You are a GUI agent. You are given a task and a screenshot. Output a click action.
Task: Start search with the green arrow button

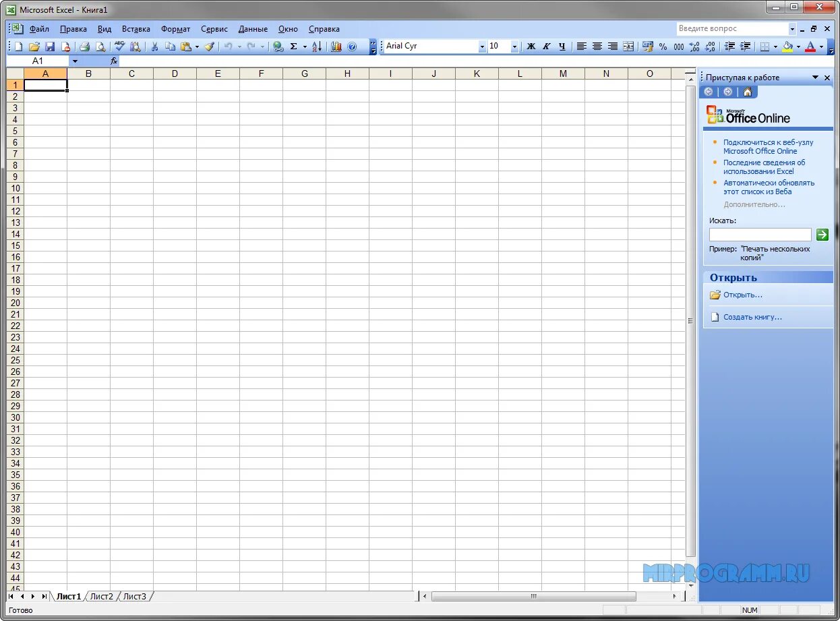tap(822, 235)
